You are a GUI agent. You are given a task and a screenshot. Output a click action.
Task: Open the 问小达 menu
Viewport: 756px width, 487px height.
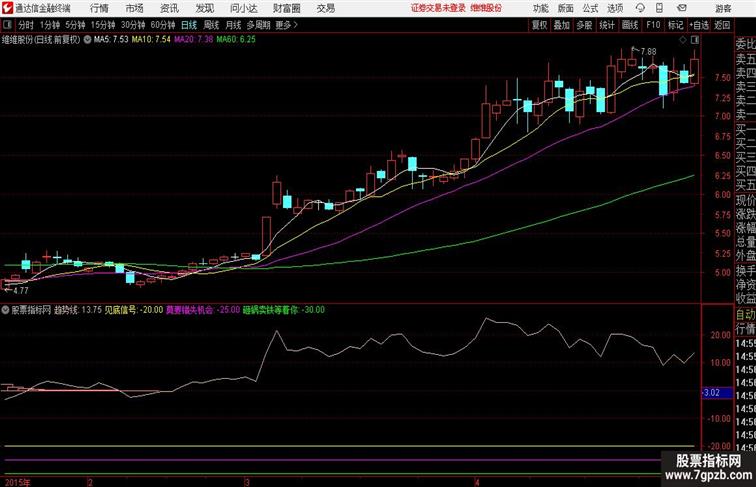pos(243,8)
